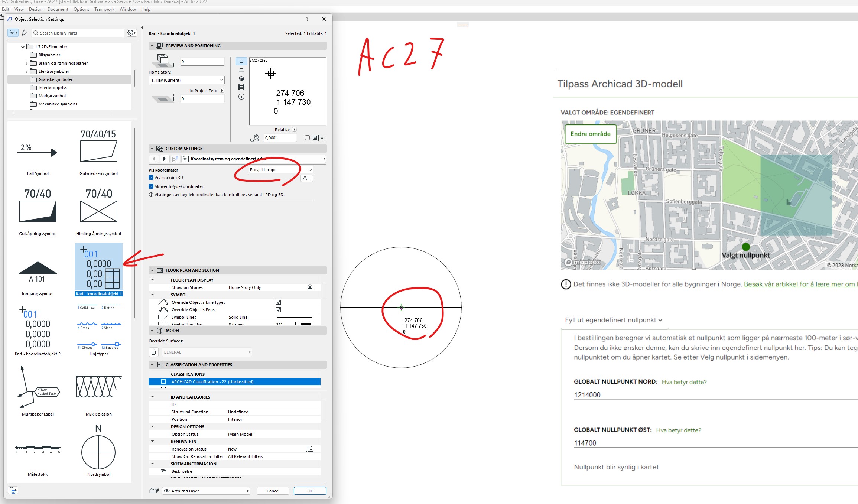The height and width of the screenshot is (504, 858).
Task: Open the Teamwork menu
Action: coord(104,9)
